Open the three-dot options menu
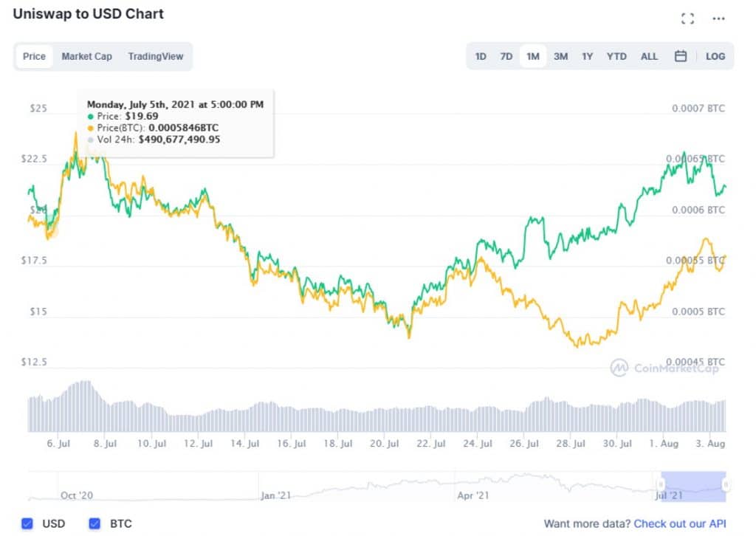 coord(718,18)
